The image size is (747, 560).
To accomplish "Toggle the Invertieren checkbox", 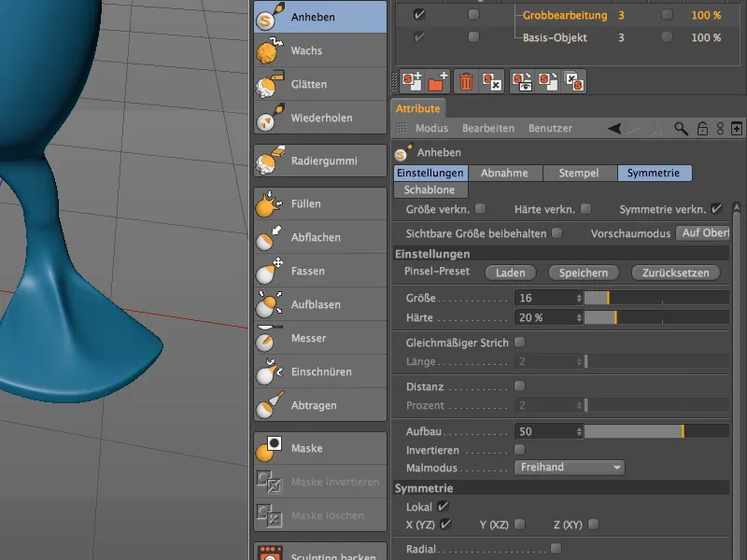I will click(520, 450).
